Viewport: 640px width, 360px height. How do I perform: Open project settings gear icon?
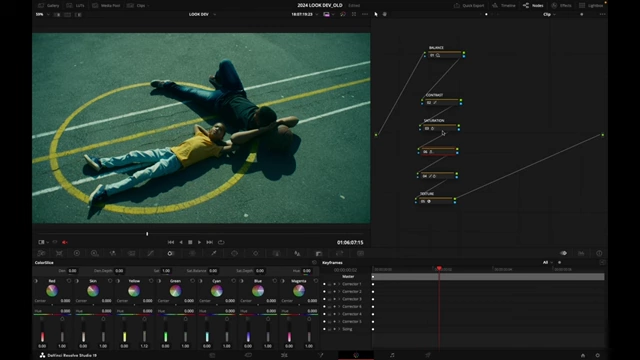(598, 355)
